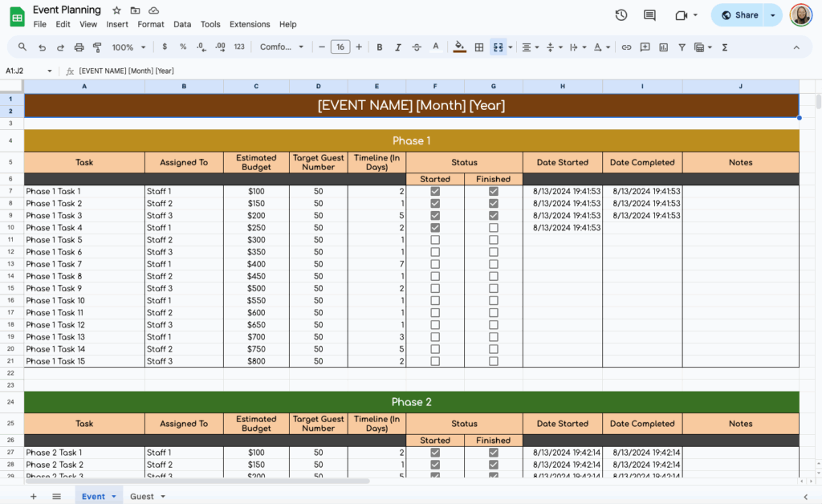Mark Phase 1 Task 6 as Started

(x=435, y=251)
